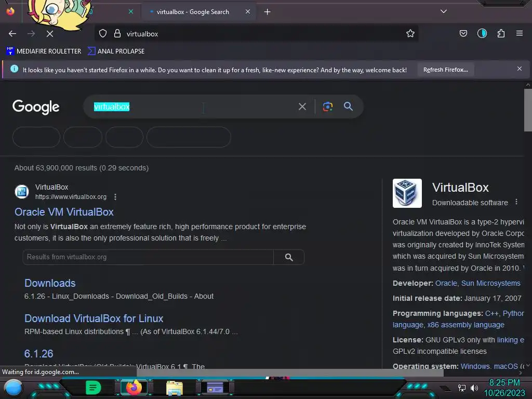Open the MEDIAFIRE ROULETTER bookmark
This screenshot has width=532, height=399.
pos(44,51)
